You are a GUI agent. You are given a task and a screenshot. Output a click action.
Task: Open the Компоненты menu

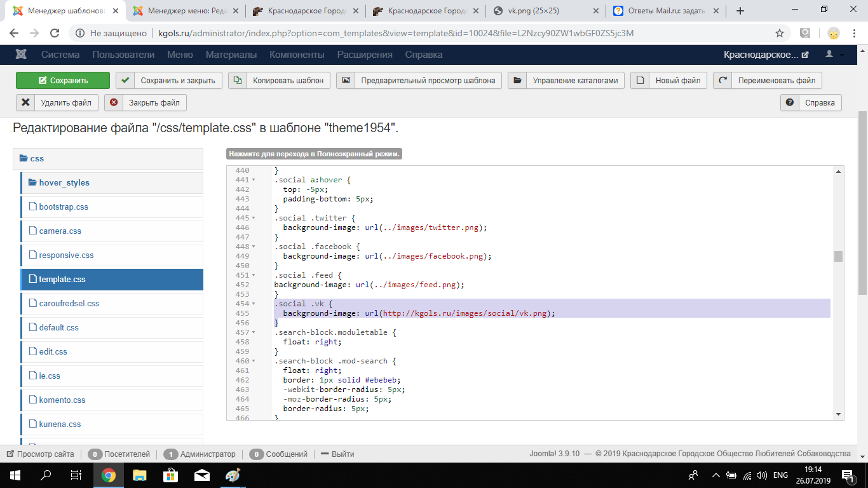(x=297, y=55)
